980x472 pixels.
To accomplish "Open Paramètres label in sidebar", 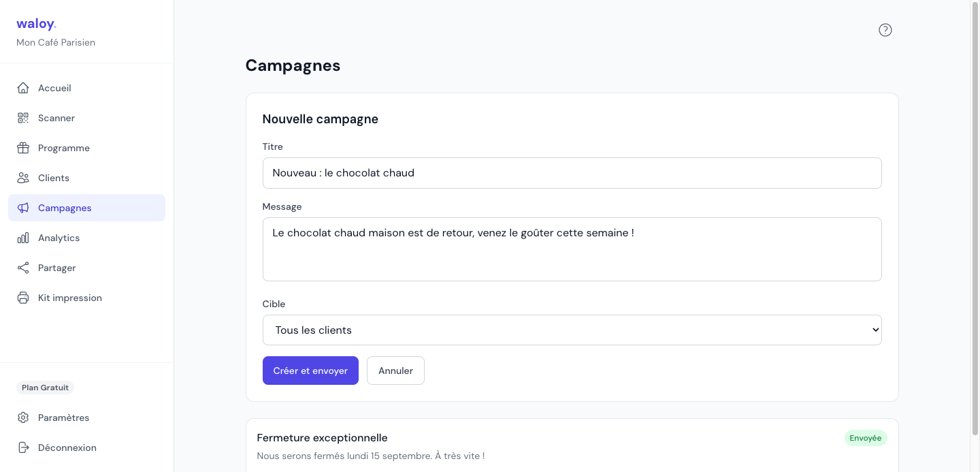I will click(x=63, y=418).
